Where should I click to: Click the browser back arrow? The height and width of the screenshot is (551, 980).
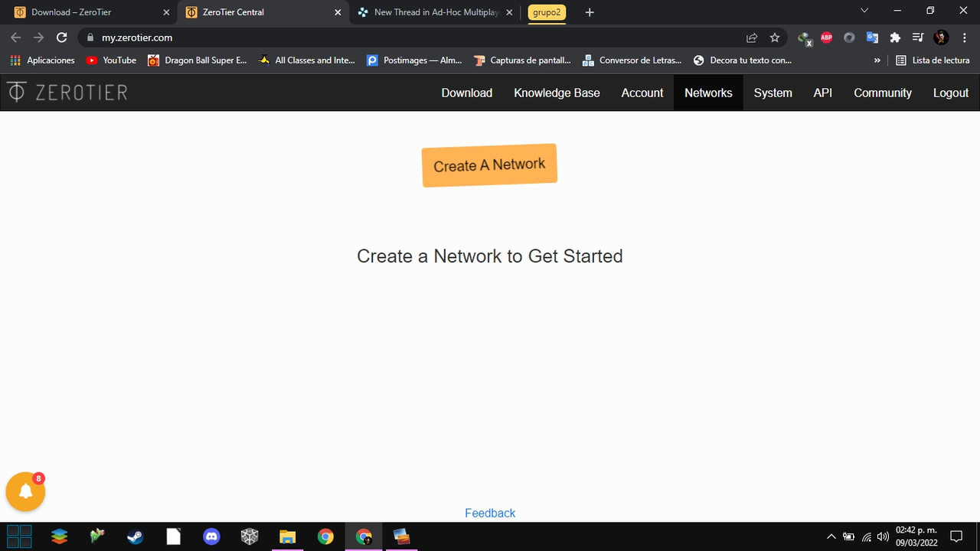coord(15,37)
